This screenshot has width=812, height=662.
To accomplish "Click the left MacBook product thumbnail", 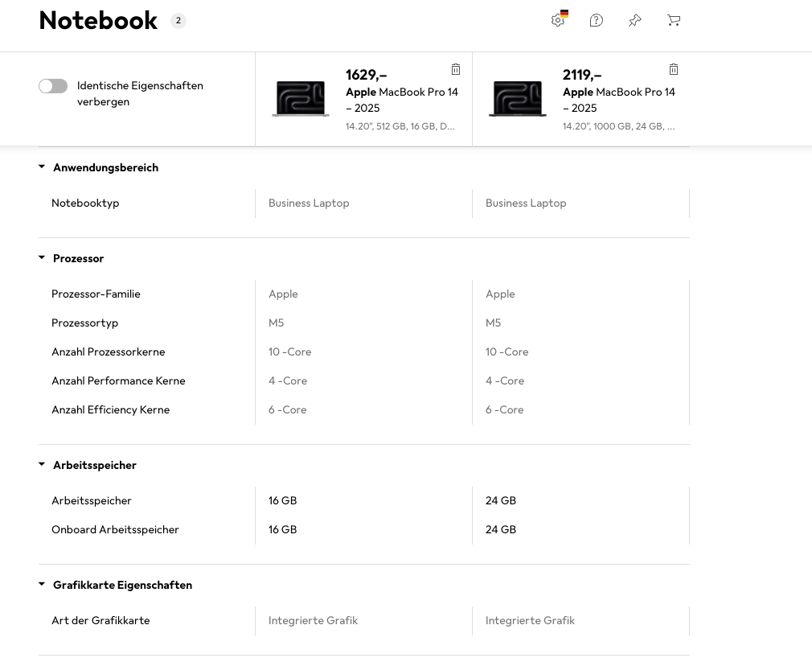I will (300, 98).
